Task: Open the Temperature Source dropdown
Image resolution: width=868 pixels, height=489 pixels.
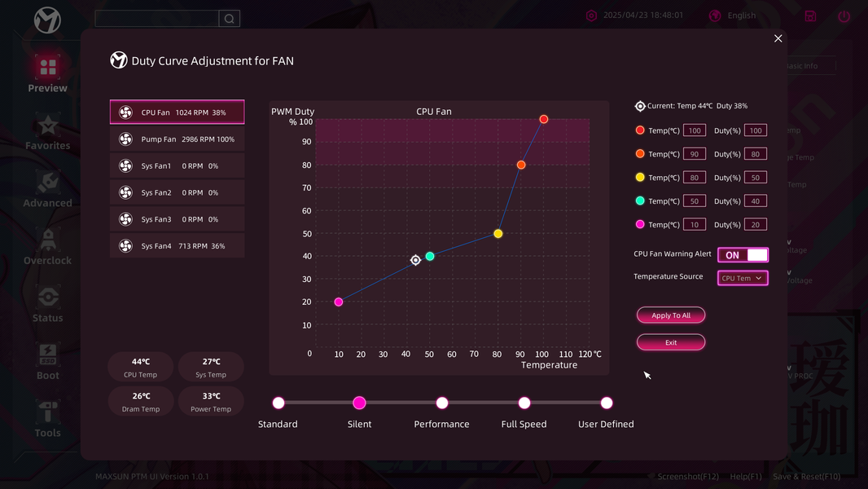Action: [743, 278]
